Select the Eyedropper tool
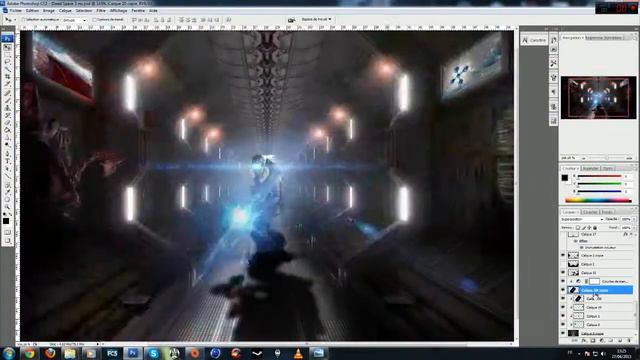640x360 pixels. click(x=8, y=192)
